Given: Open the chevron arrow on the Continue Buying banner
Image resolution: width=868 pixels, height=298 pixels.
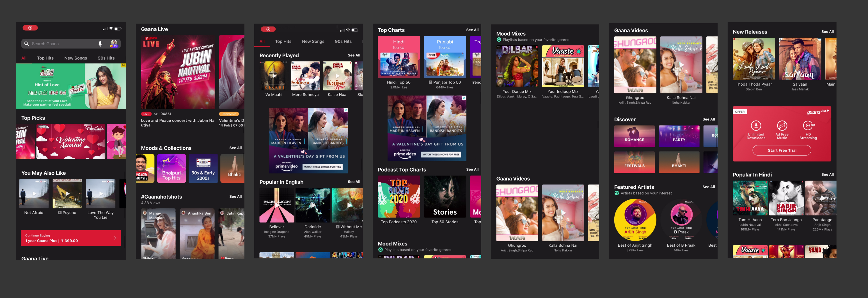Looking at the screenshot, I should point(115,238).
